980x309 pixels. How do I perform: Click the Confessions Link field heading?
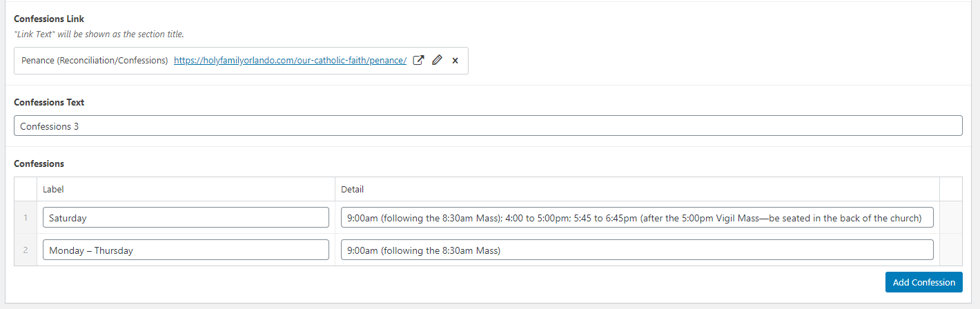pyautogui.click(x=49, y=19)
